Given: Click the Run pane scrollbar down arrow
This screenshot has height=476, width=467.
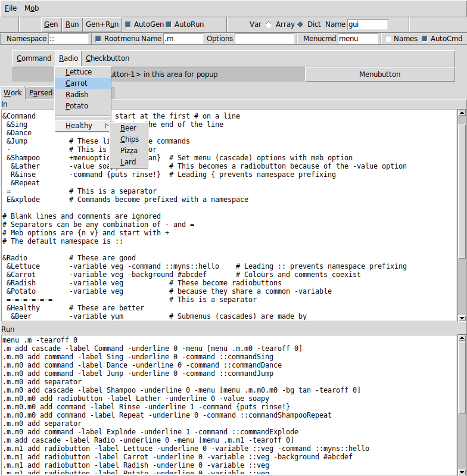Looking at the screenshot, I should (x=462, y=471).
